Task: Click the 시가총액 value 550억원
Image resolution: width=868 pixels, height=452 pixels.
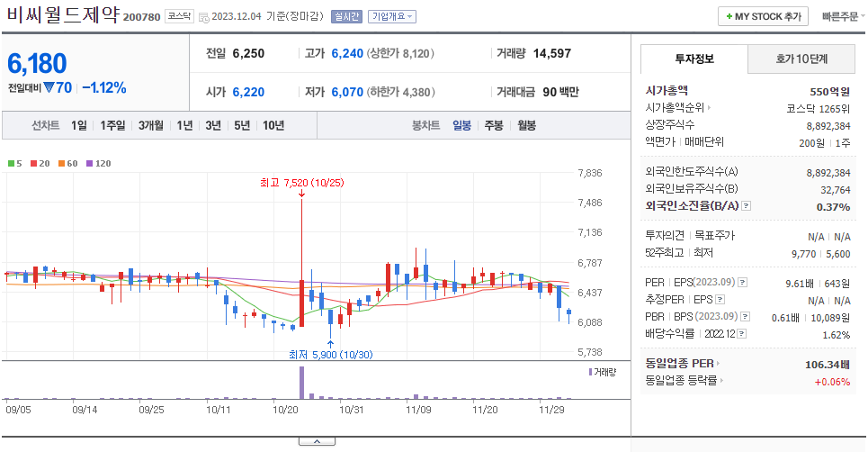Action: 830,92
